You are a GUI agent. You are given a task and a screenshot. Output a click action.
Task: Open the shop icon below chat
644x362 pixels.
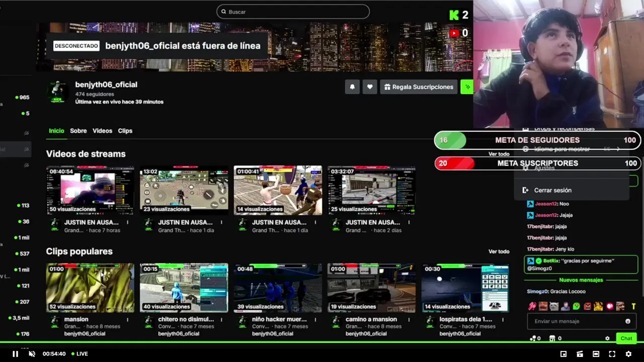tap(552, 338)
